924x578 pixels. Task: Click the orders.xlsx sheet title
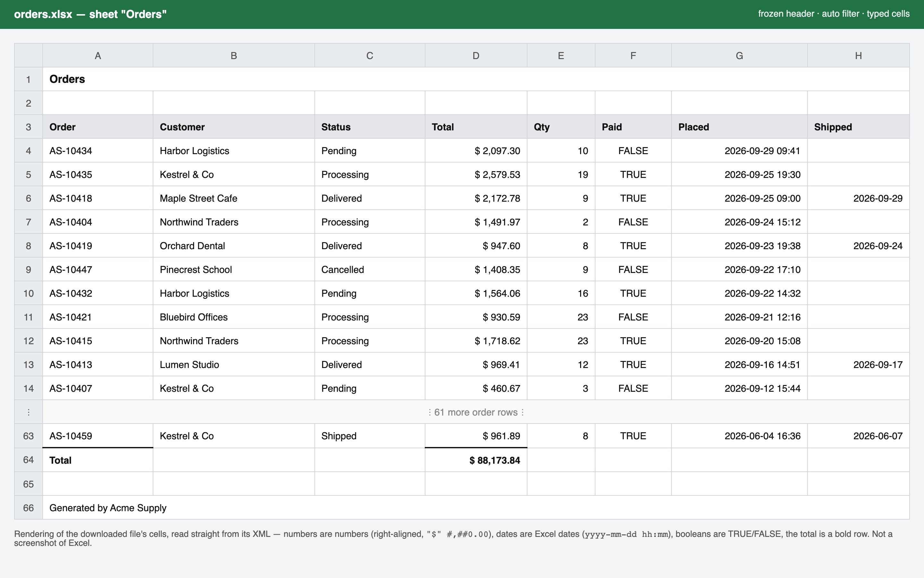(90, 14)
